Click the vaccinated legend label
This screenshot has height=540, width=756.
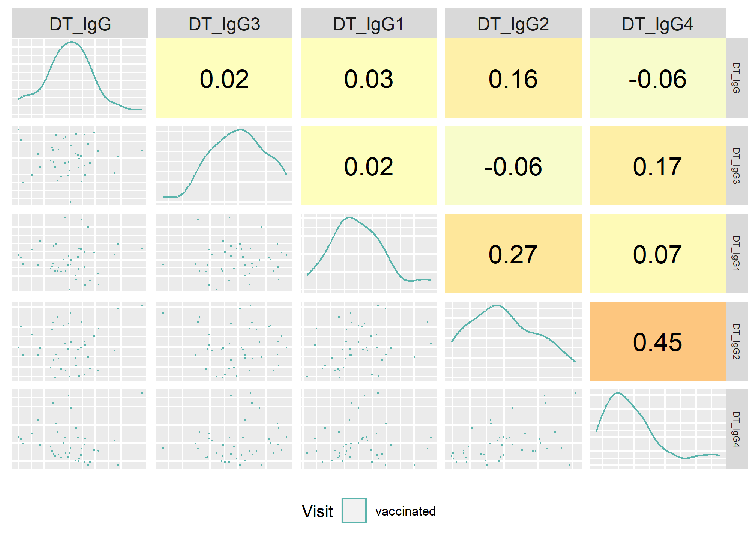pos(405,511)
